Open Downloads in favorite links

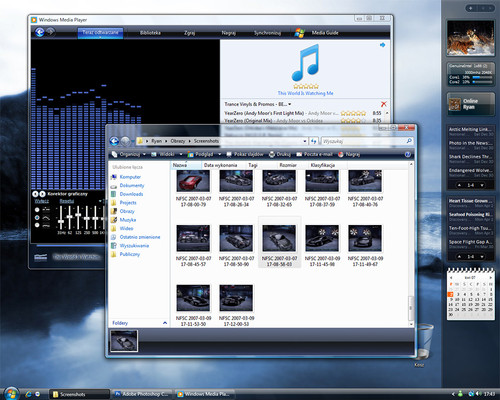pos(127,194)
